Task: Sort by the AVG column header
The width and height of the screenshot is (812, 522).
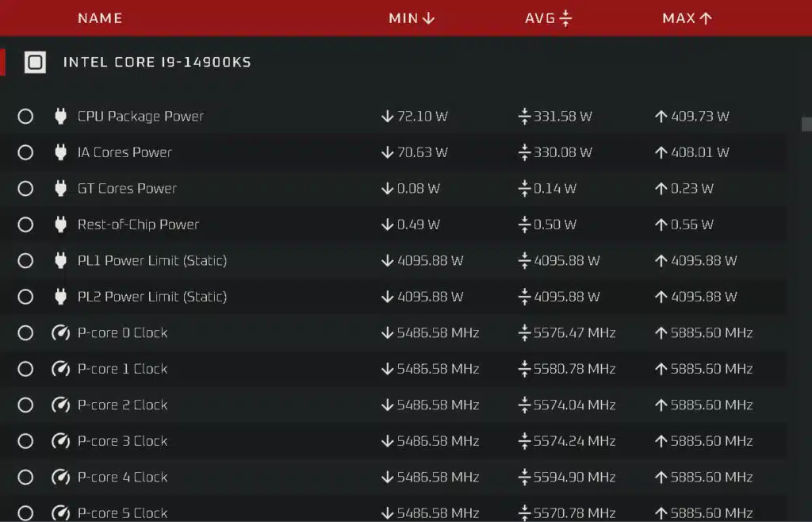Action: tap(549, 18)
